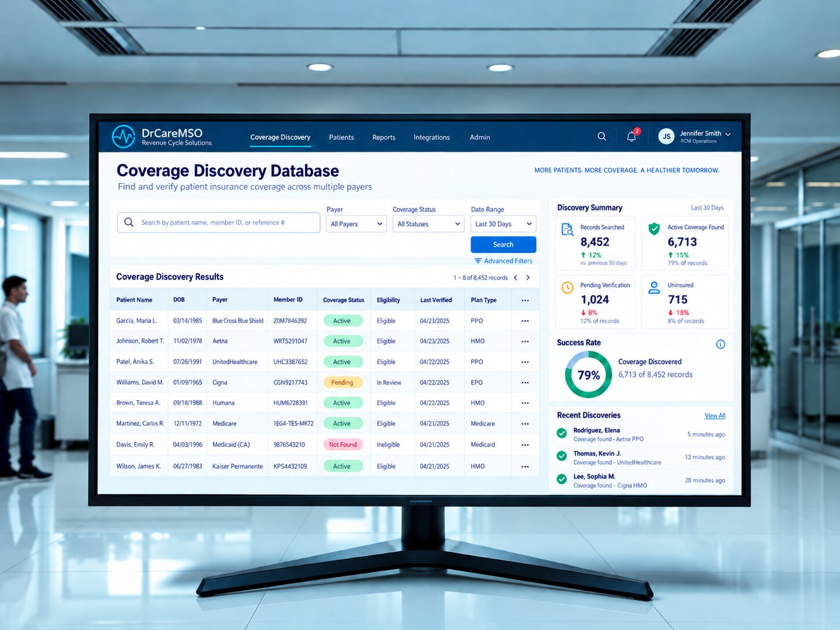
Task: Open the Integrations tab
Action: 432,137
